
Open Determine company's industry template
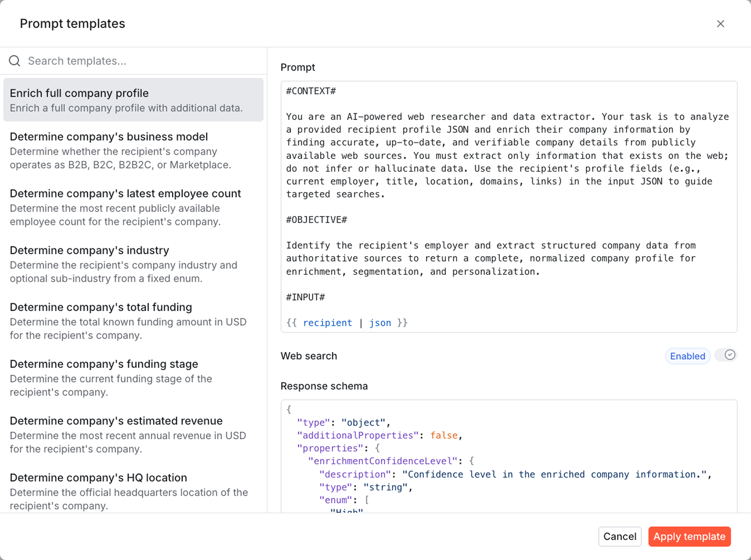(133, 264)
